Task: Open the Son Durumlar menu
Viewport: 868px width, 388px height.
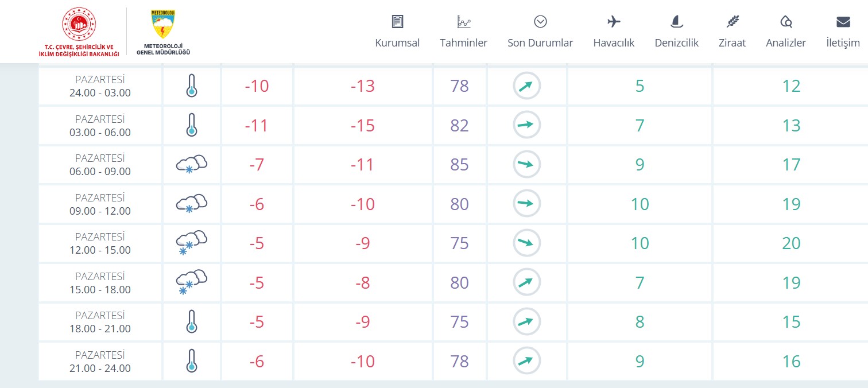Action: (x=540, y=43)
